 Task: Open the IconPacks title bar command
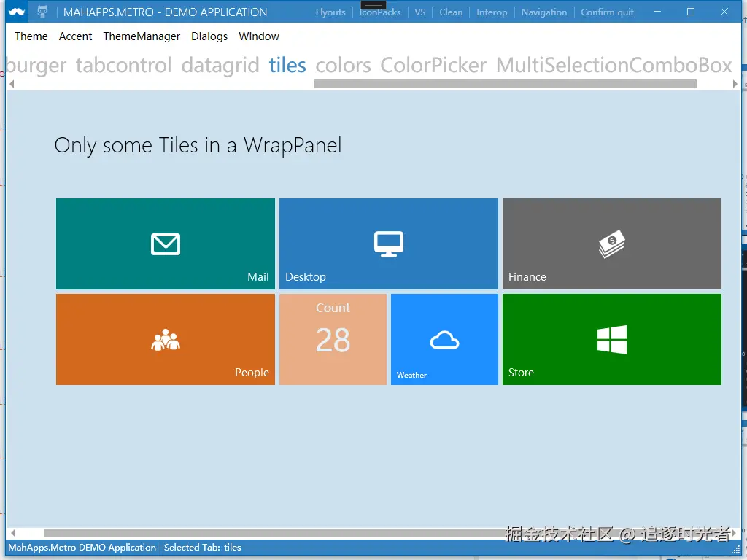[x=379, y=12]
